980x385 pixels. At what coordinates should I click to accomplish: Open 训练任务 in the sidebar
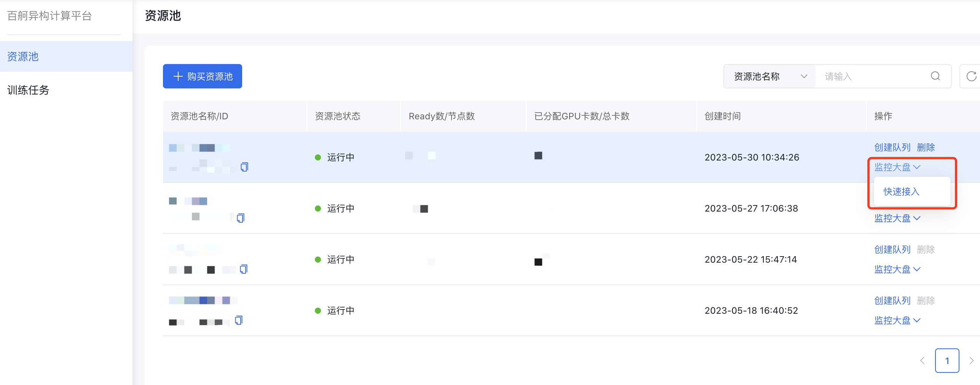coord(66,90)
